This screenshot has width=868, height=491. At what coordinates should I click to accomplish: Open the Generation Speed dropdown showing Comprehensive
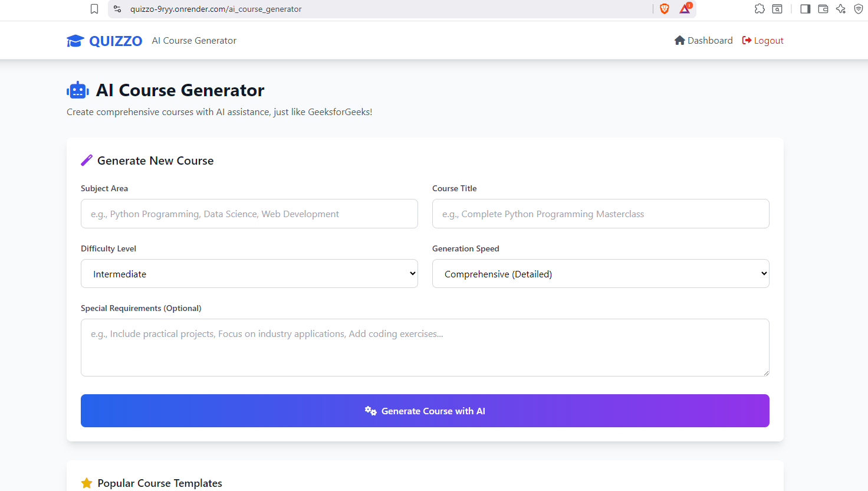[601, 274]
